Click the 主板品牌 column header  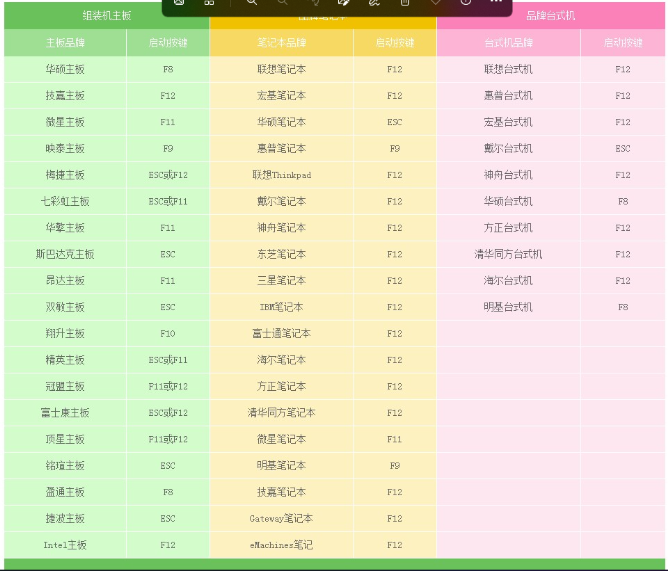[x=65, y=43]
